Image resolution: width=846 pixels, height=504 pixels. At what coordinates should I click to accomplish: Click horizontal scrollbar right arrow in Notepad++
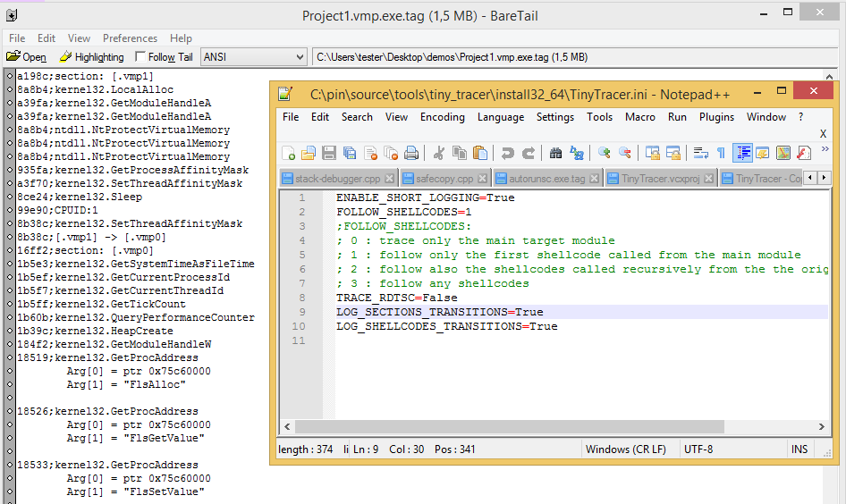[x=821, y=427]
